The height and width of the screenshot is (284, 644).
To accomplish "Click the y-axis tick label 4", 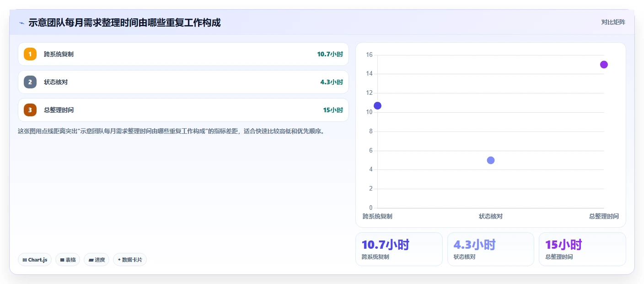I will click(371, 169).
